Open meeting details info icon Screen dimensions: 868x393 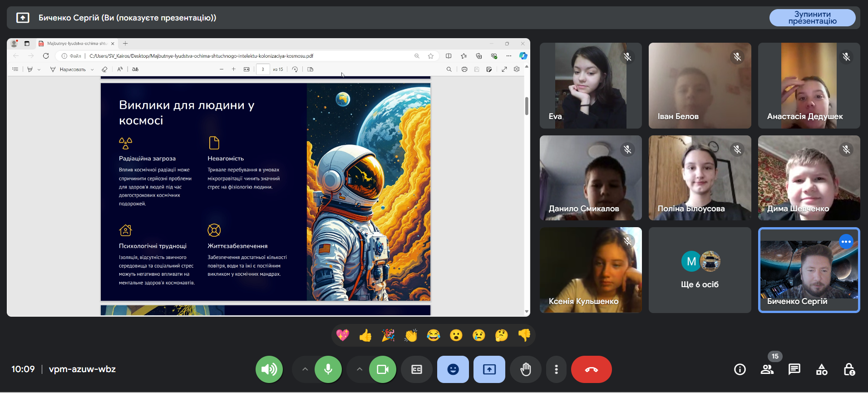coord(740,369)
